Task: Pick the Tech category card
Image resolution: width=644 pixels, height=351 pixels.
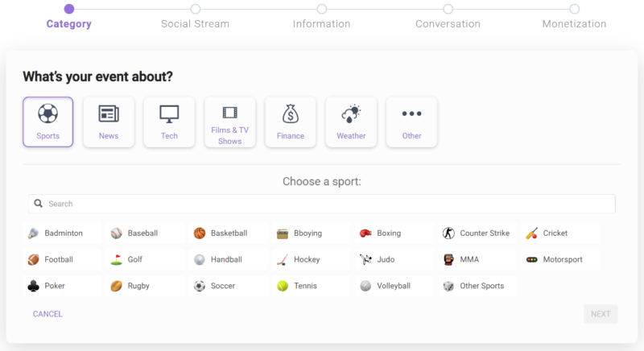Action: click(169, 122)
